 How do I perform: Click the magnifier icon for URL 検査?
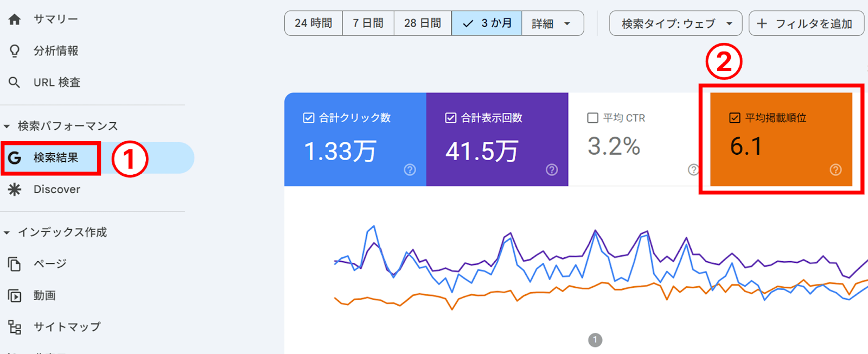tap(15, 83)
